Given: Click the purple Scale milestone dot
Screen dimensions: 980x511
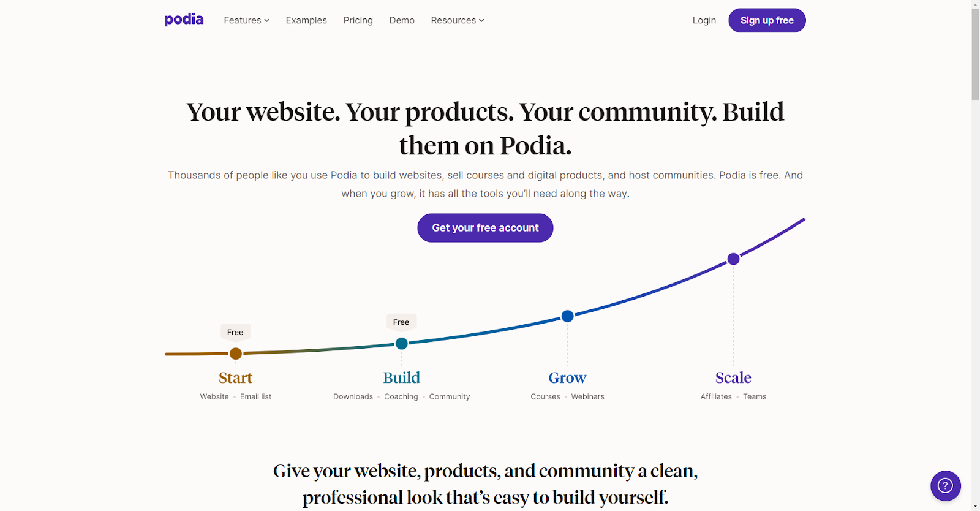Looking at the screenshot, I should (x=733, y=259).
